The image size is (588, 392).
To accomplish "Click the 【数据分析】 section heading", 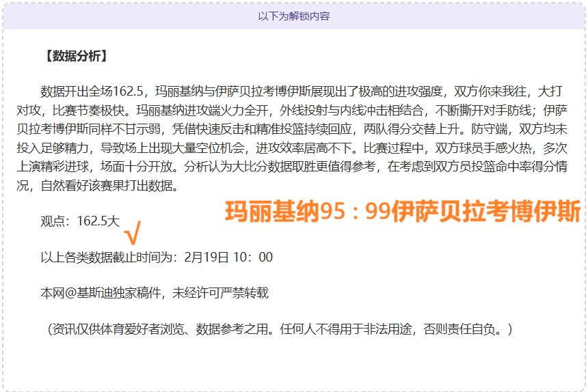I will pos(75,56).
